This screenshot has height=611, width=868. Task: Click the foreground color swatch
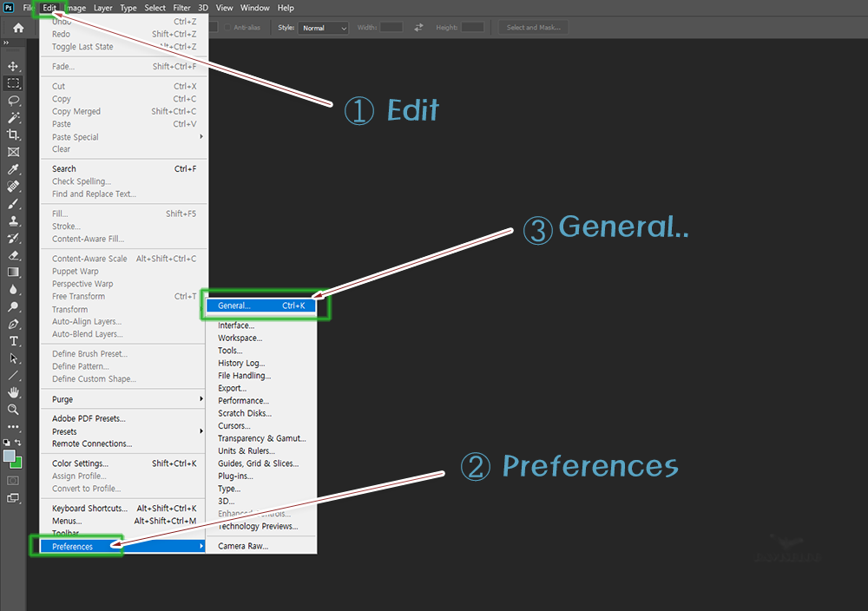click(x=9, y=456)
